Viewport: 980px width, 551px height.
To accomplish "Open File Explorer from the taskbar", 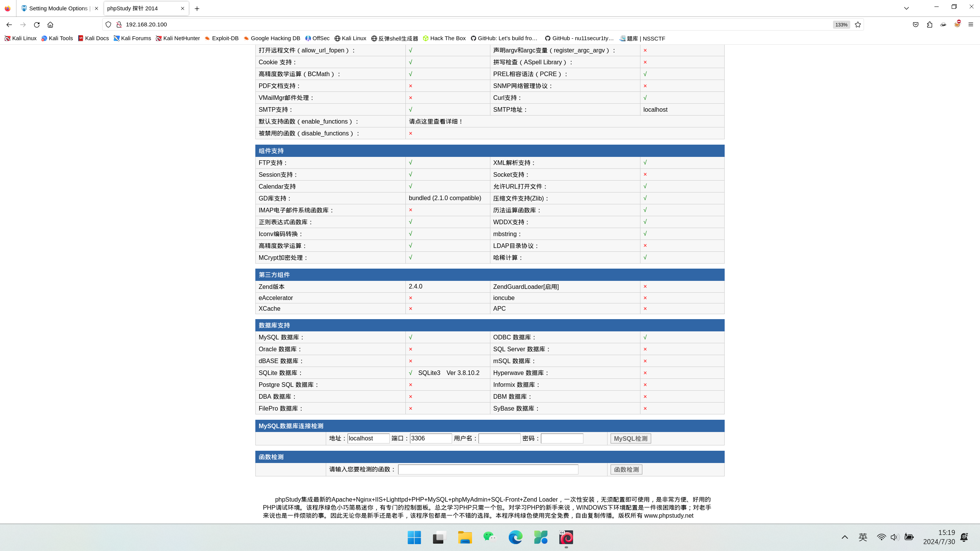I will coord(465,537).
